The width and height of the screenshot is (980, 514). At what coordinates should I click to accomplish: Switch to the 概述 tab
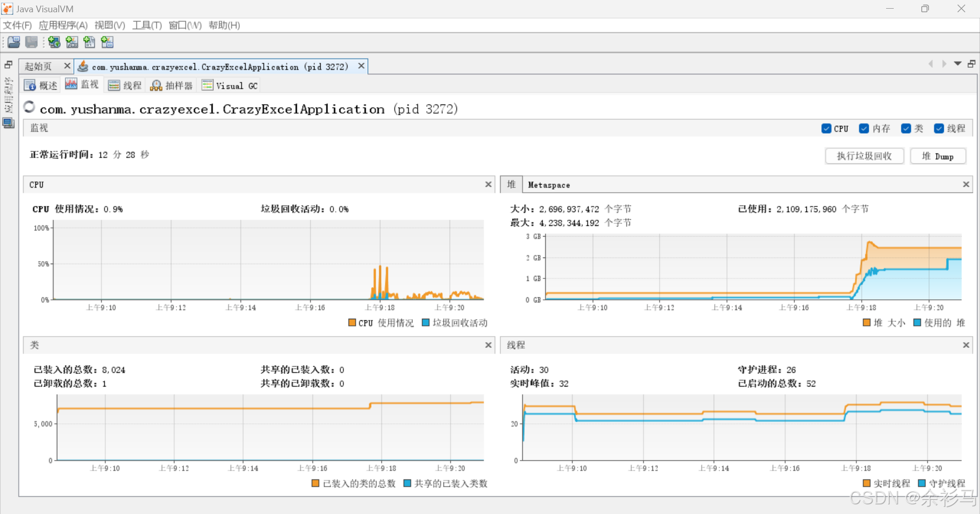(41, 85)
